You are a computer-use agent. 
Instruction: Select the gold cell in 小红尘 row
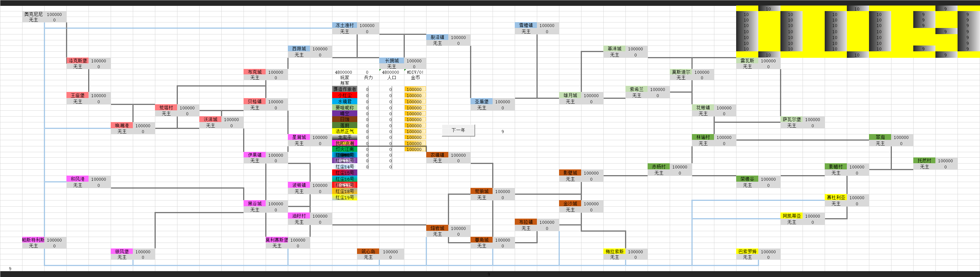[415, 96]
